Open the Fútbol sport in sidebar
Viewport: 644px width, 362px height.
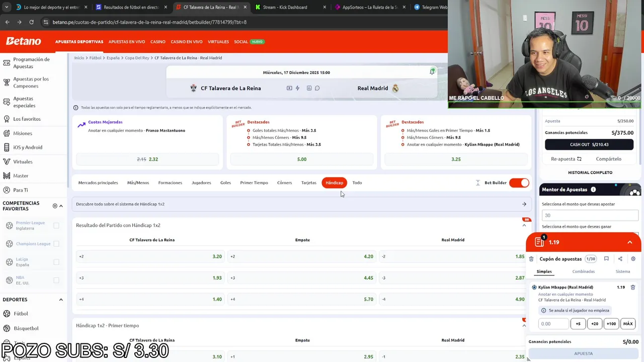click(21, 314)
